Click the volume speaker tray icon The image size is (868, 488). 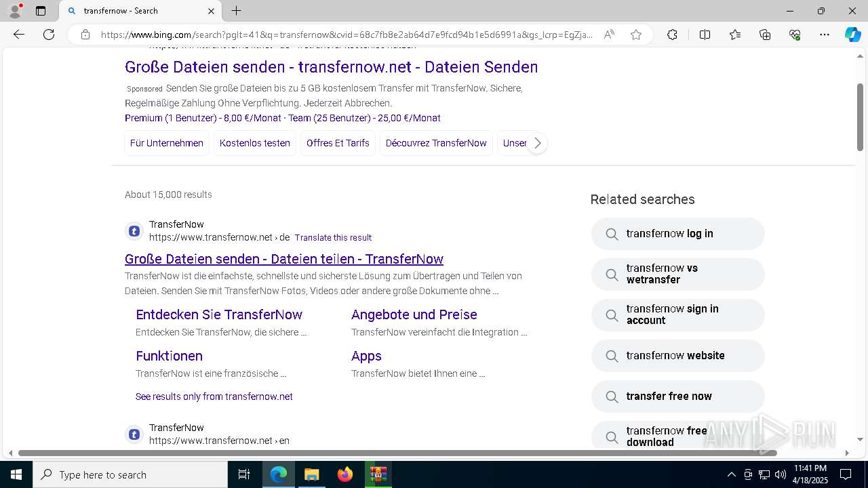coord(780,474)
